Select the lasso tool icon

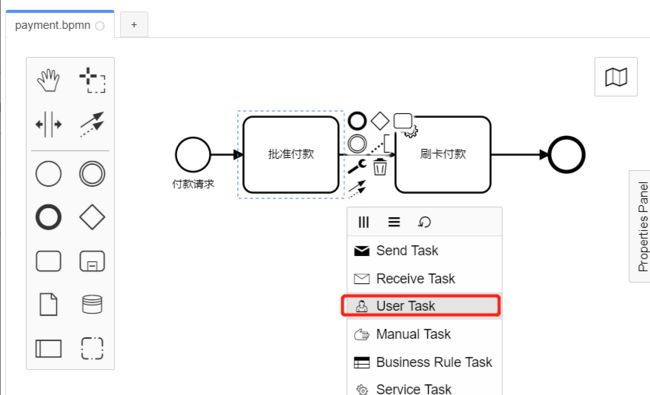pos(92,80)
